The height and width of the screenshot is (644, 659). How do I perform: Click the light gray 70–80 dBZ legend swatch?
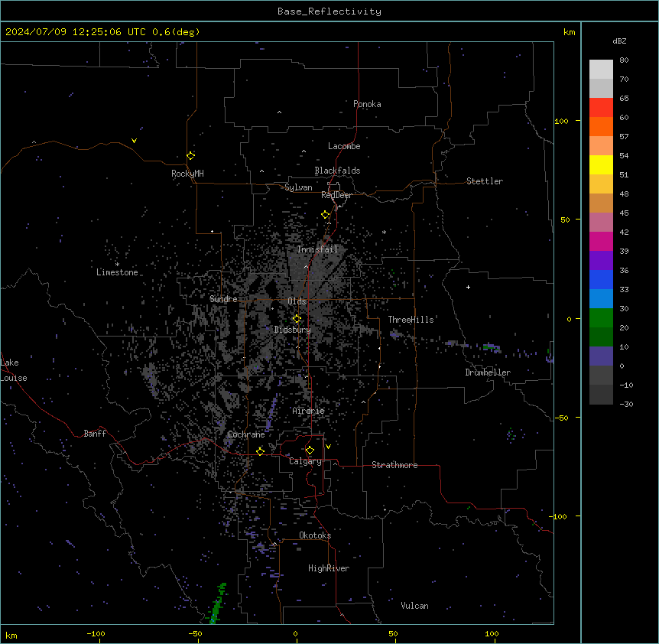click(601, 70)
